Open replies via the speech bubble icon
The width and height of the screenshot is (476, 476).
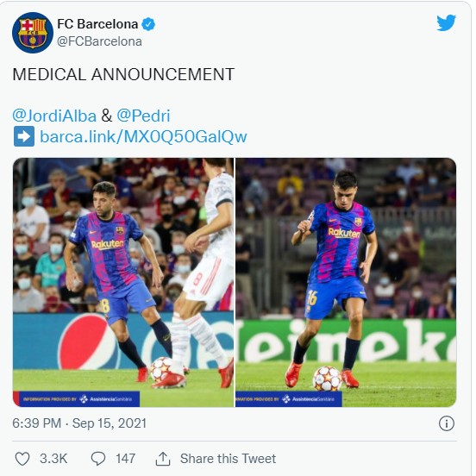(x=98, y=459)
